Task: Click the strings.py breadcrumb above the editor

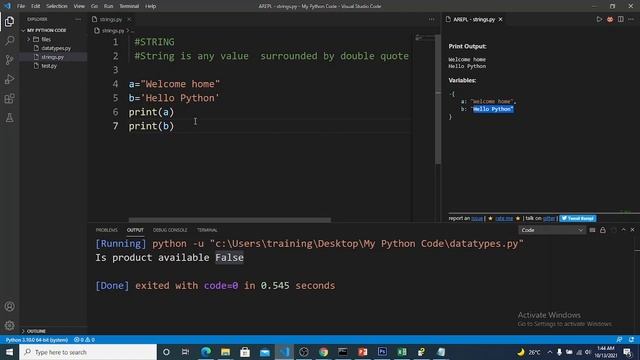Action: pos(113,31)
